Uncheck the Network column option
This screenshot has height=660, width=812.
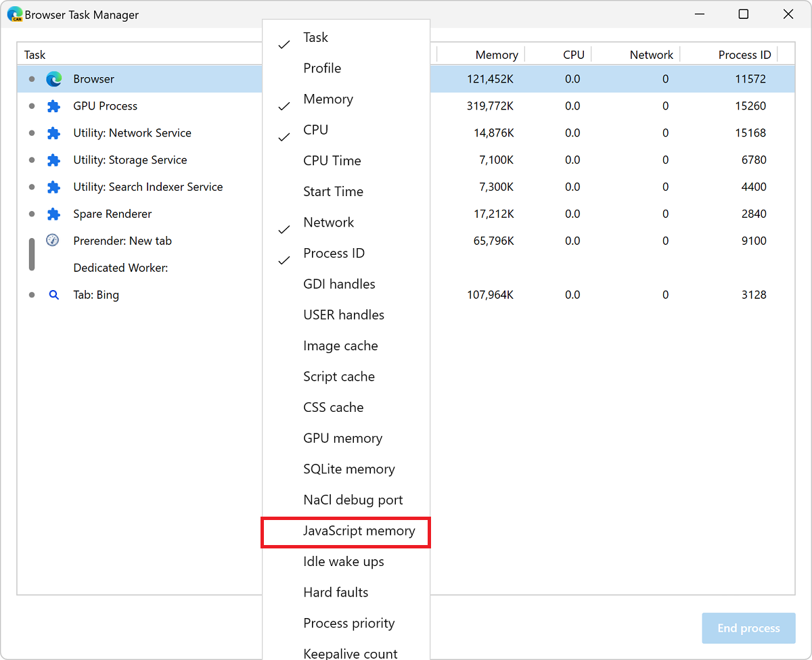(x=329, y=222)
